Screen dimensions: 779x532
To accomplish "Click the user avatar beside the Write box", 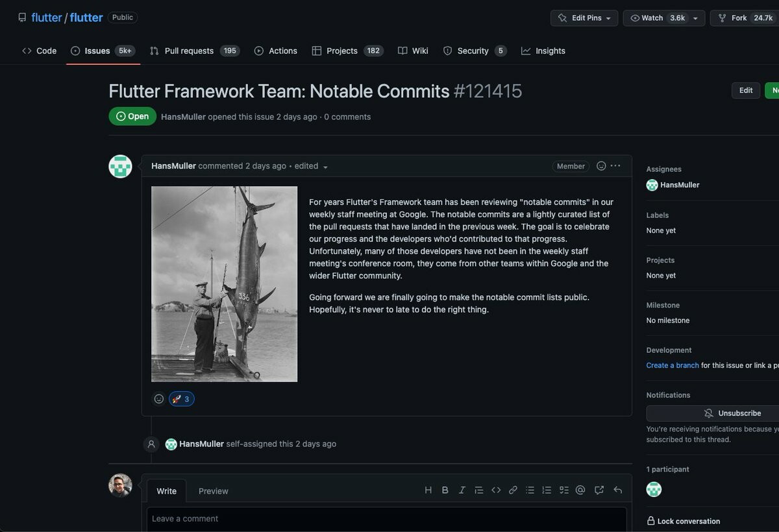I will [120, 485].
